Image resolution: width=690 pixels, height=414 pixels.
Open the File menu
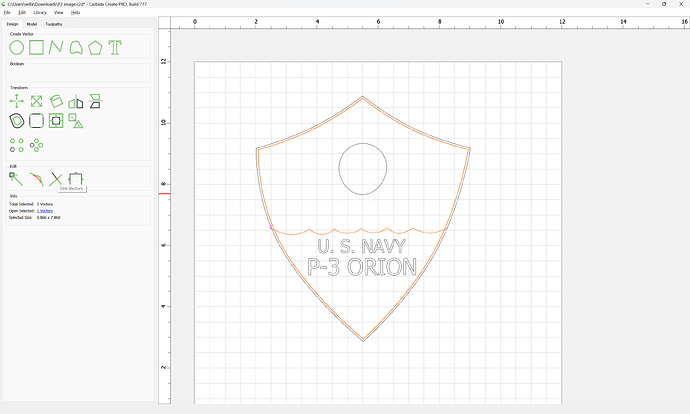point(8,12)
